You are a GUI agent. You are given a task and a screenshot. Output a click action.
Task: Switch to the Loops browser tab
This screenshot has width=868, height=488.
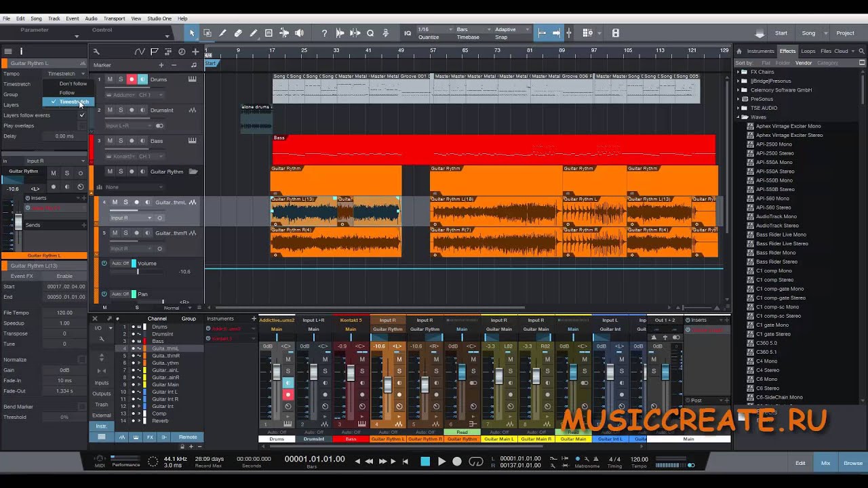(x=808, y=52)
